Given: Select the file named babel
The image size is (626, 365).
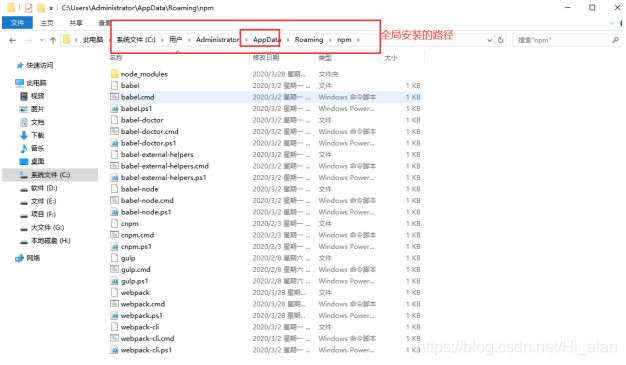Looking at the screenshot, I should click(130, 85).
